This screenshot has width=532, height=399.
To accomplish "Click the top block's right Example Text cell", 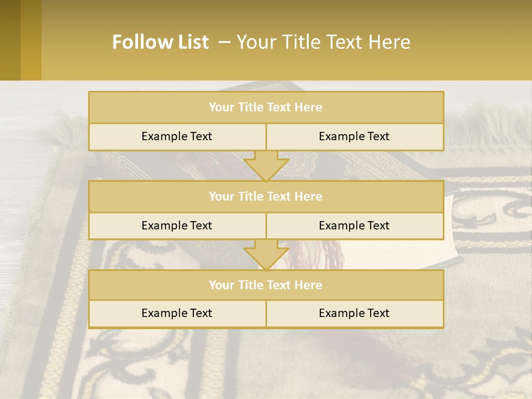I will [355, 136].
